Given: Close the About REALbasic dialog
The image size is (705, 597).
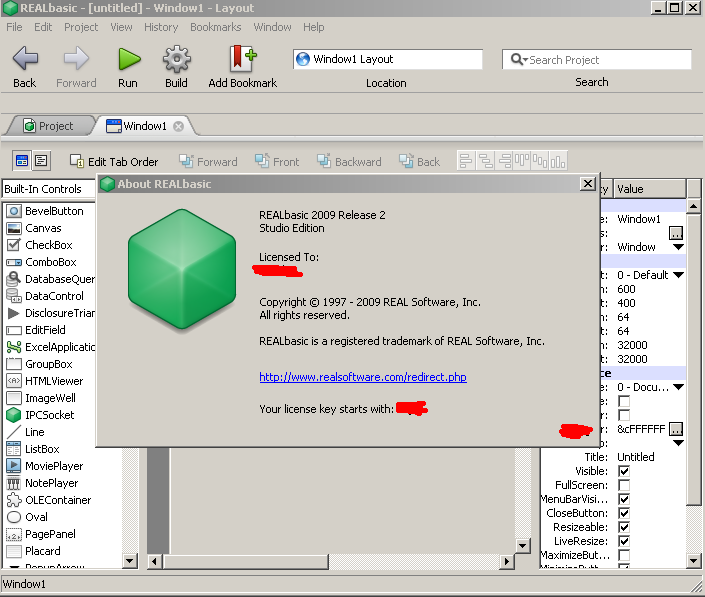Looking at the screenshot, I should 588,183.
